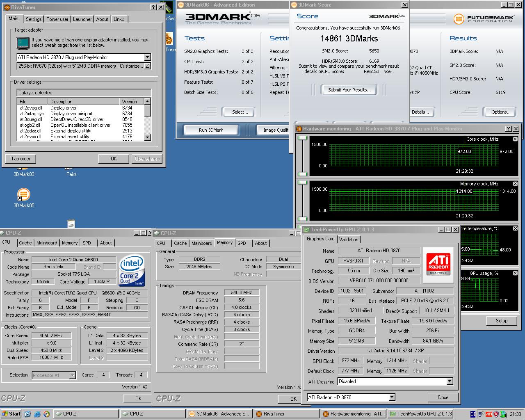Click the green bars monitoring tray icon
The image size is (525, 420).
tap(503, 414)
